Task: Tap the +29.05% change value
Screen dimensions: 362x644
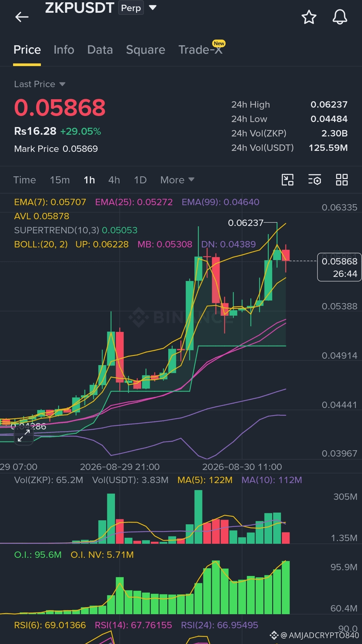Action: coord(80,131)
